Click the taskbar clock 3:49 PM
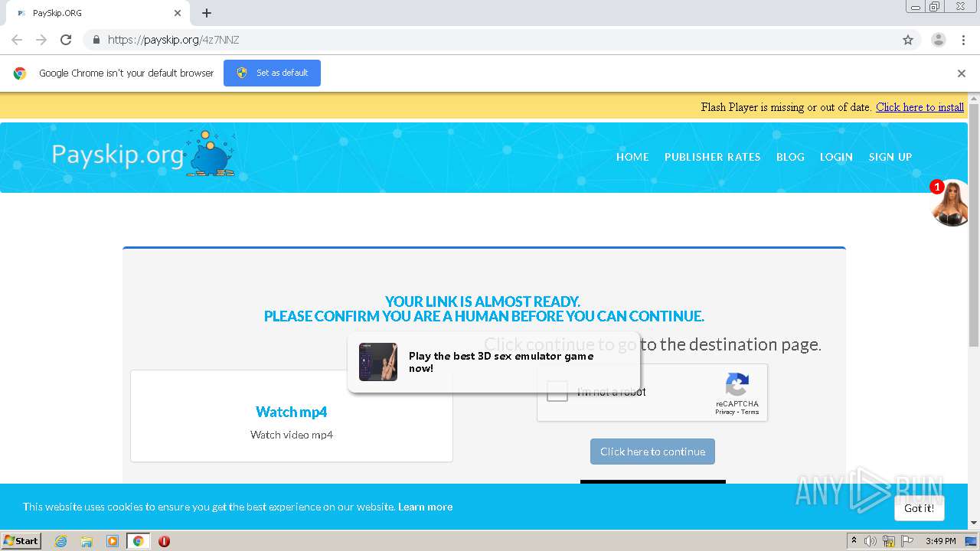 [940, 541]
